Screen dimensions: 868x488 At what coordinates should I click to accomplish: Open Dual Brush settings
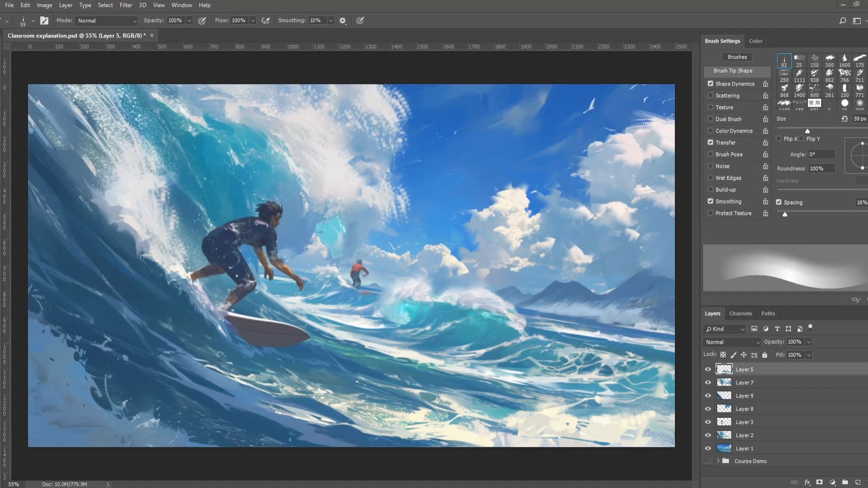point(728,119)
